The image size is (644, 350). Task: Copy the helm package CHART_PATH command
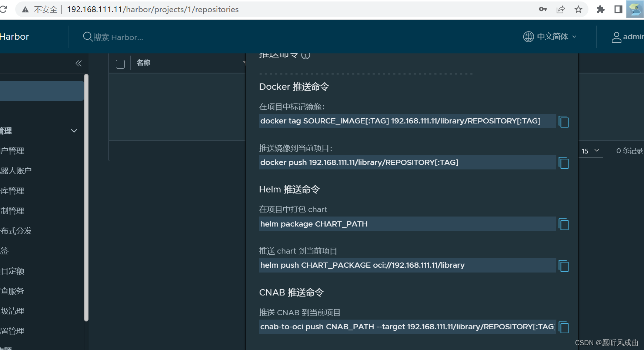click(564, 224)
